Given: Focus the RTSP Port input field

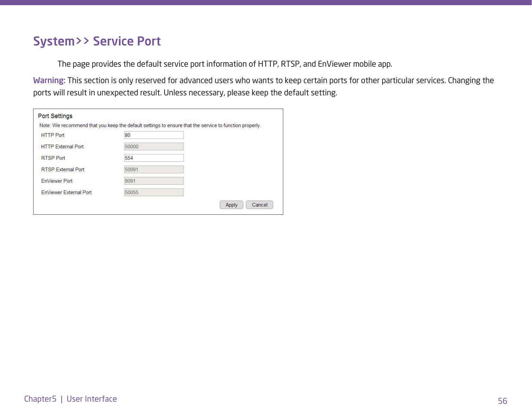Looking at the screenshot, I should pos(154,158).
